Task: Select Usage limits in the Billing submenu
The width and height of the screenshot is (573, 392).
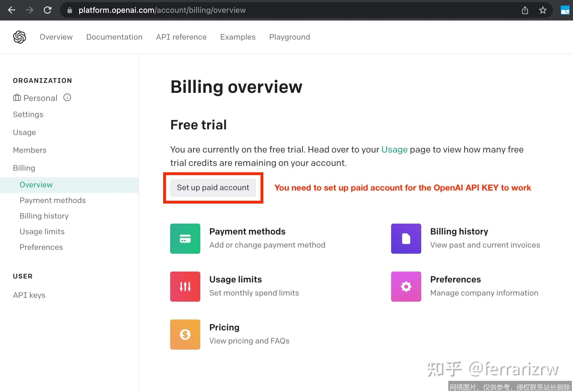Action: (x=42, y=232)
